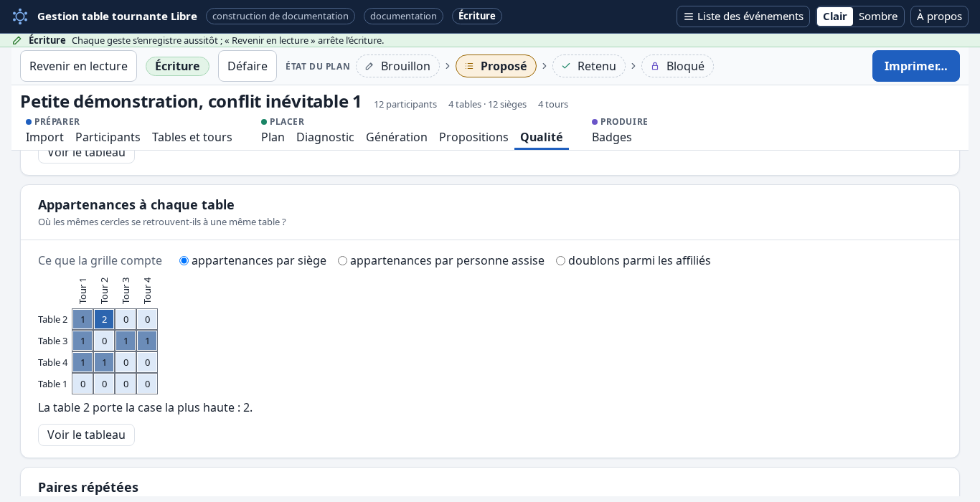Image resolution: width=980 pixels, height=502 pixels.
Task: Click the Paires répétées section heading
Action: click(x=88, y=487)
